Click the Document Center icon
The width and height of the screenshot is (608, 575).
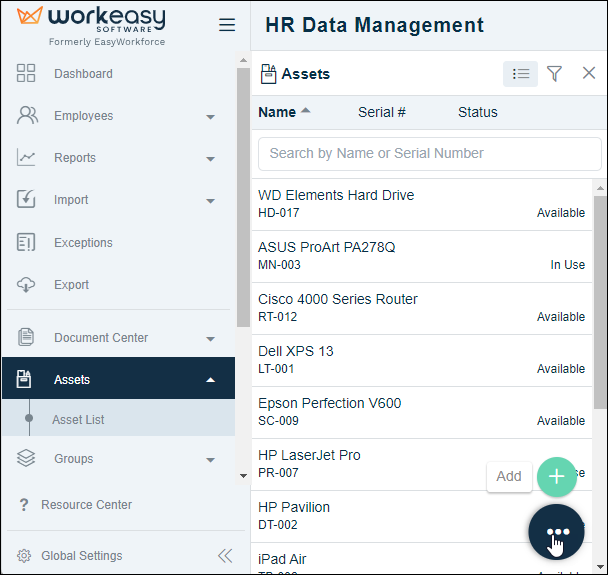[26, 337]
